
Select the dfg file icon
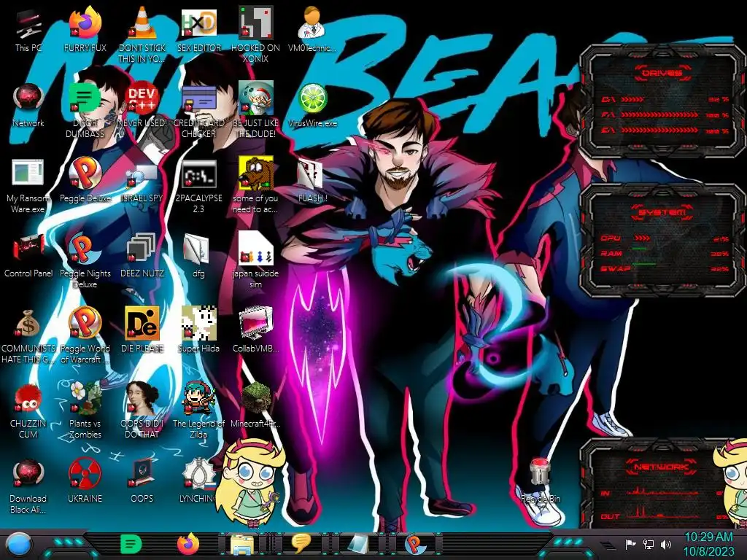pos(198,255)
